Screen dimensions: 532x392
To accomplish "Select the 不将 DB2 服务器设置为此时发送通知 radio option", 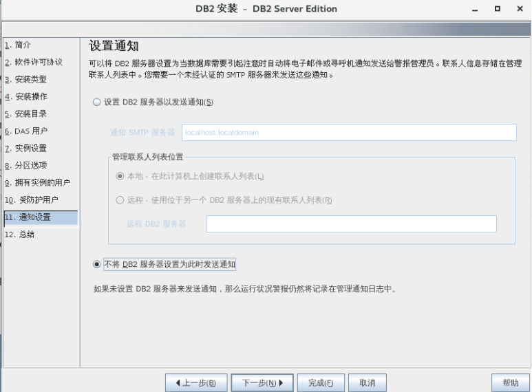I will coord(97,264).
